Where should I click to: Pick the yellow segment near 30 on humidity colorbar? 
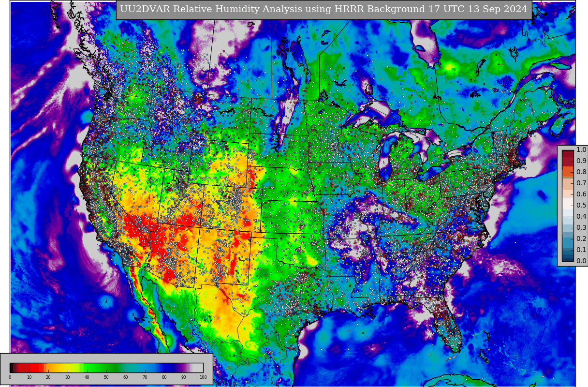[x=68, y=368]
